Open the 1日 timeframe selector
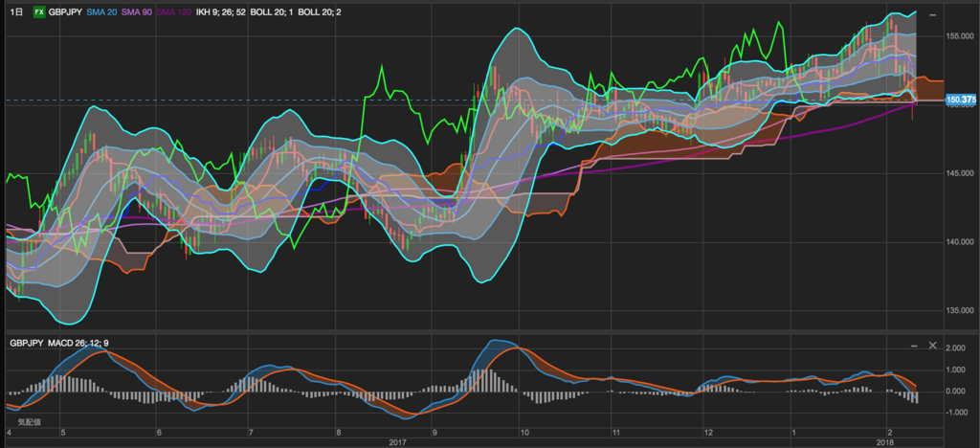Screen dimensions: 980x448 (x=17, y=11)
